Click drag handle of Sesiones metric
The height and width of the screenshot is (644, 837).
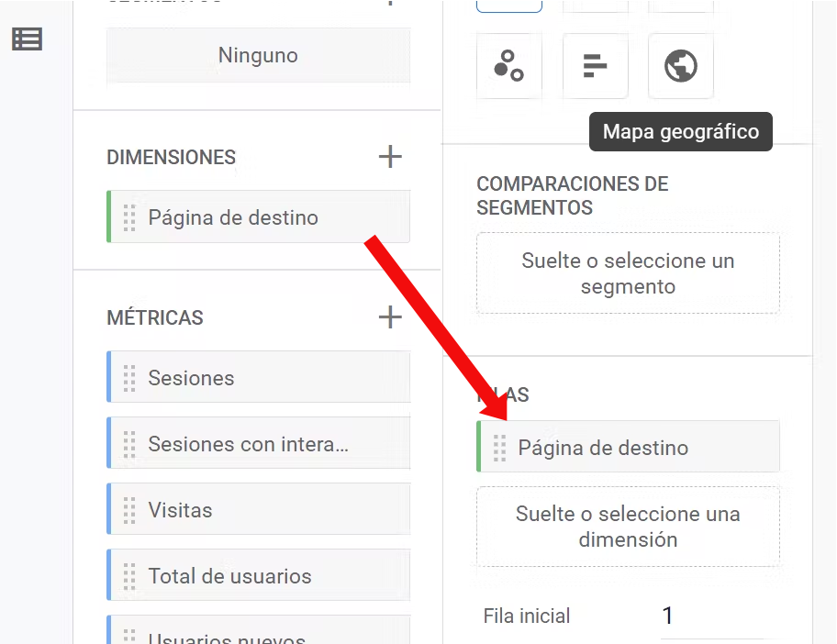[129, 378]
